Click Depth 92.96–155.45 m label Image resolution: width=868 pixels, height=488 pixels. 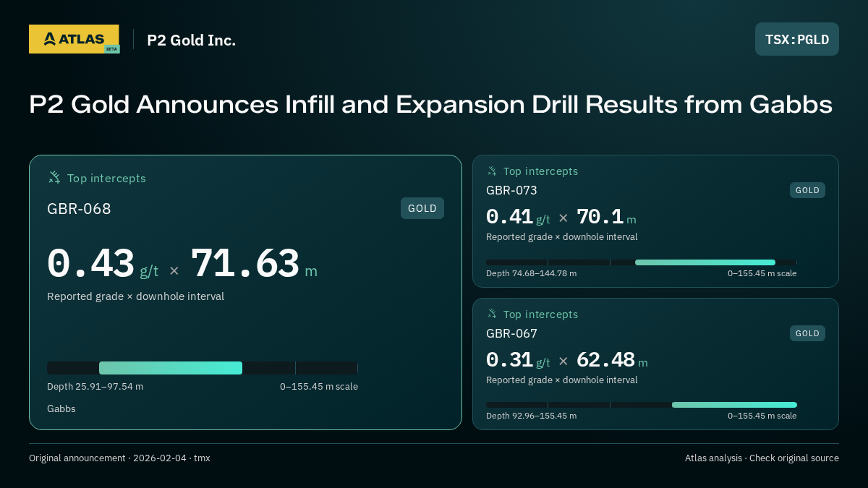tap(531, 416)
